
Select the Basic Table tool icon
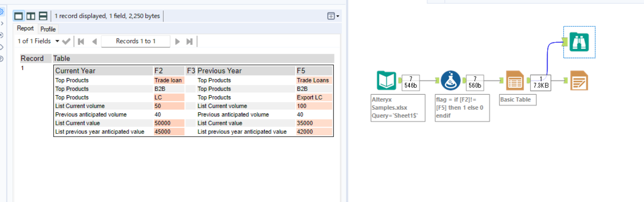tap(514, 80)
